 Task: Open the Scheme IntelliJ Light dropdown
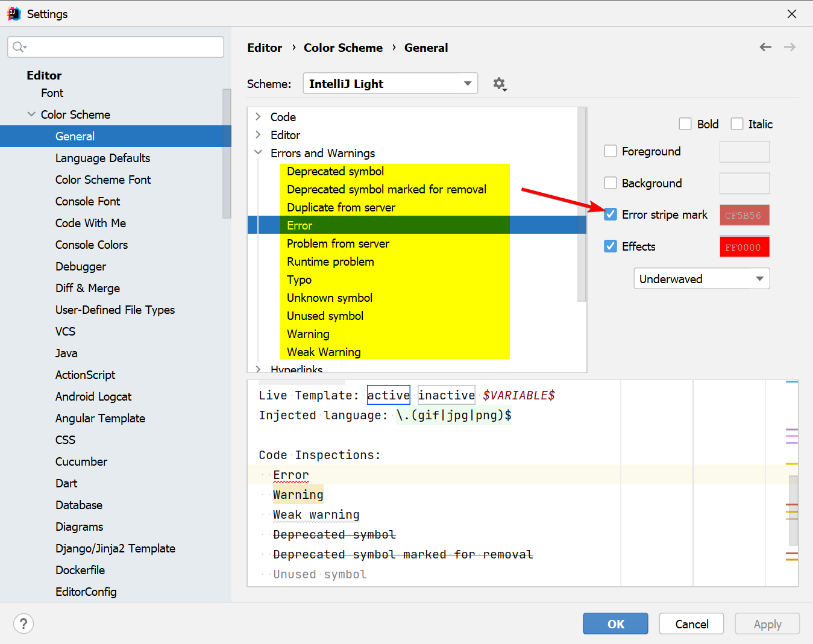tap(391, 84)
